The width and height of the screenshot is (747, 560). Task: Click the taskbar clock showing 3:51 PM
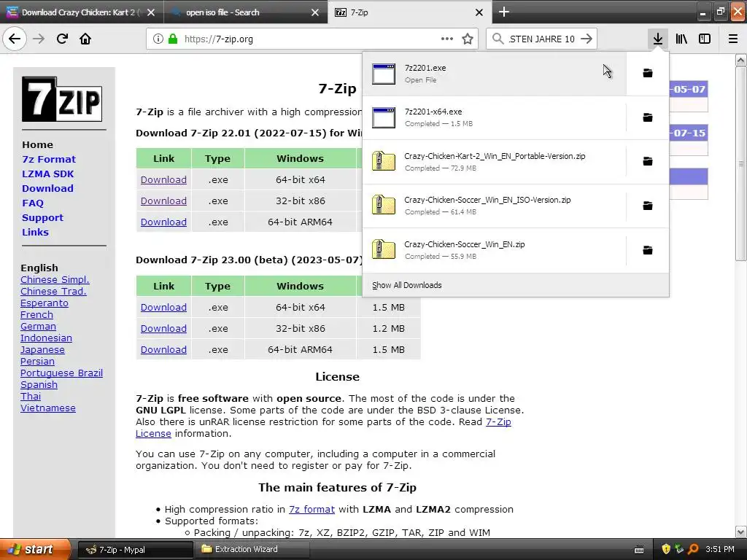[x=720, y=549]
